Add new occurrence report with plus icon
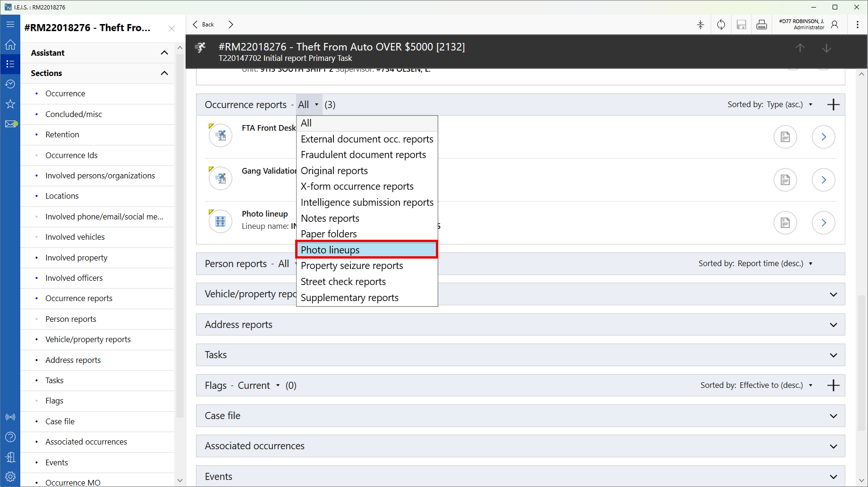 [833, 105]
